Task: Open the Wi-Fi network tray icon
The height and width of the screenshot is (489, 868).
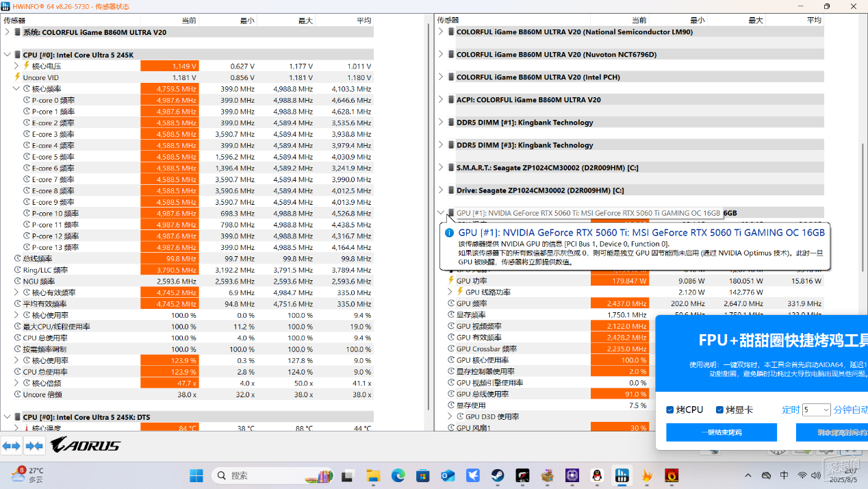Action: (x=802, y=475)
